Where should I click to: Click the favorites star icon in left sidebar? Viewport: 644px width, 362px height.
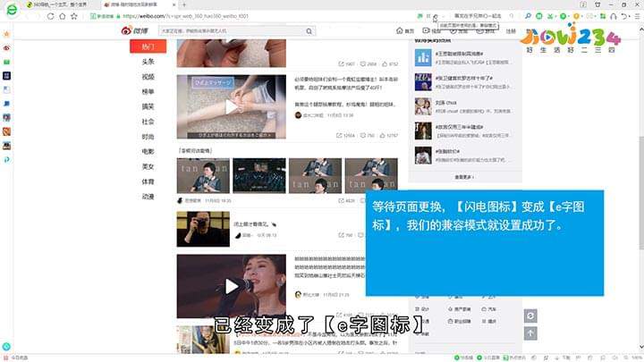click(6, 34)
